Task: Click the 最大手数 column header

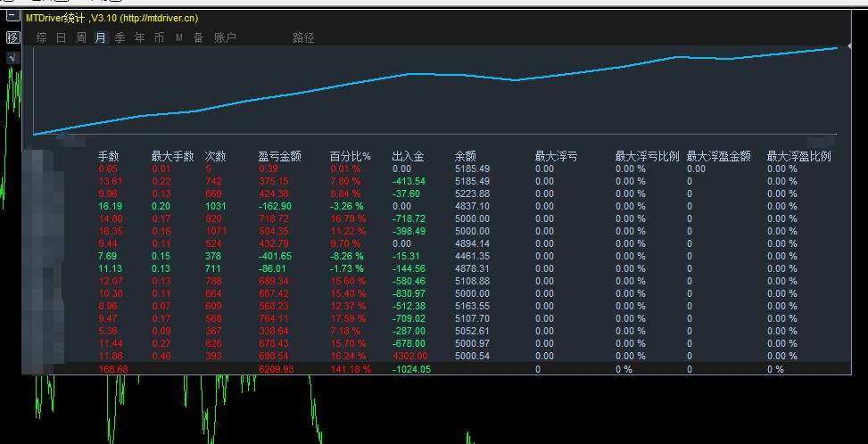Action: [x=172, y=157]
